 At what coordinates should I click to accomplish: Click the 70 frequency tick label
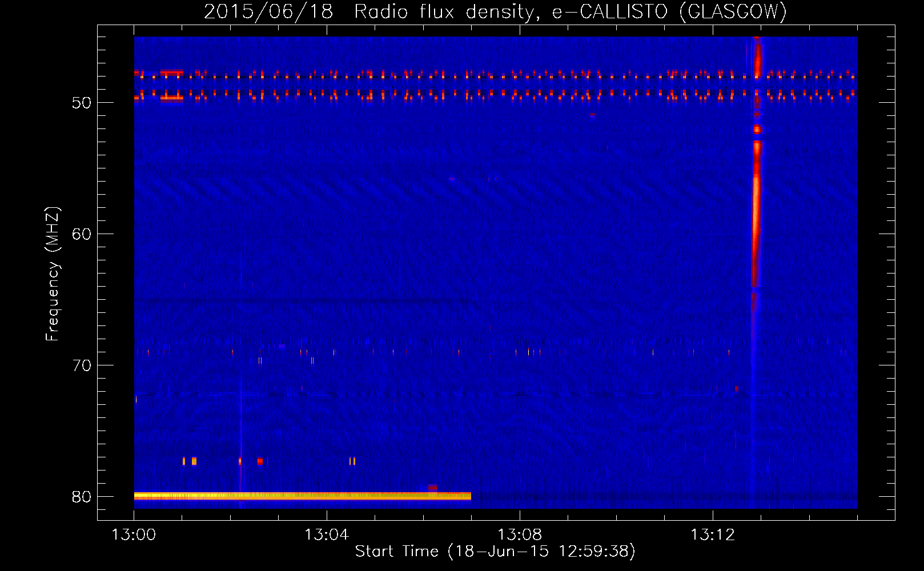[82, 365]
